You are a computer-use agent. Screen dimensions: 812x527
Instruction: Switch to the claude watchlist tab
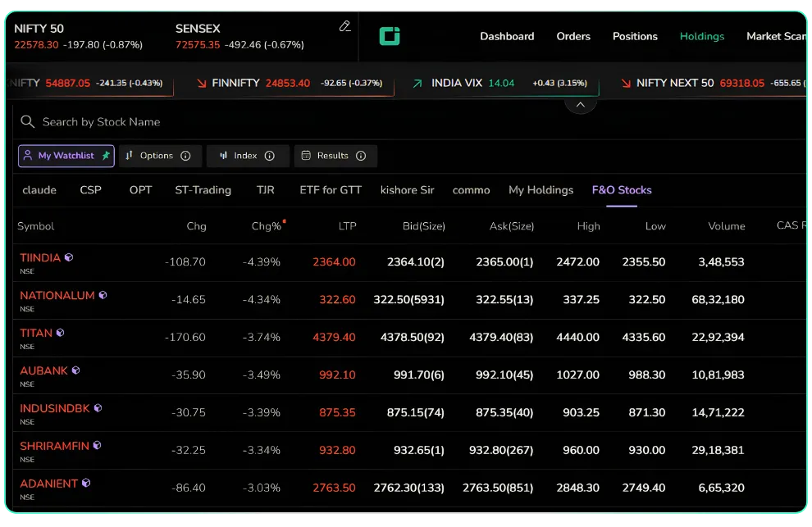[x=39, y=190]
